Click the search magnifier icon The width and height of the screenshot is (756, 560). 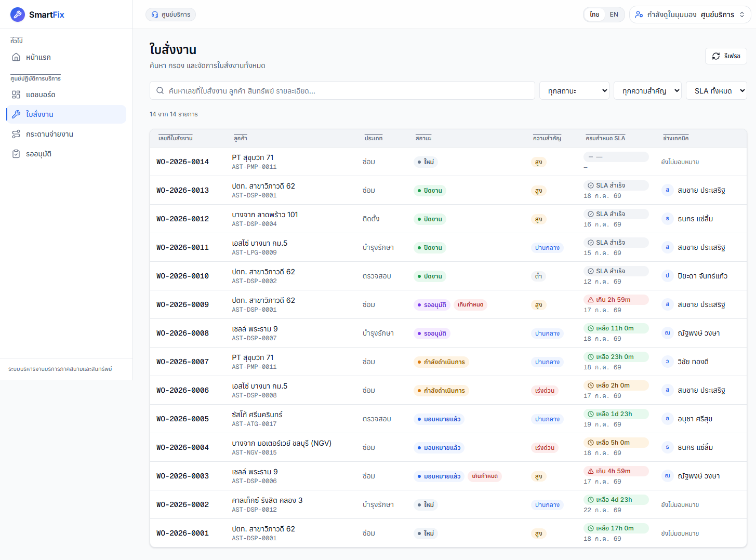160,90
